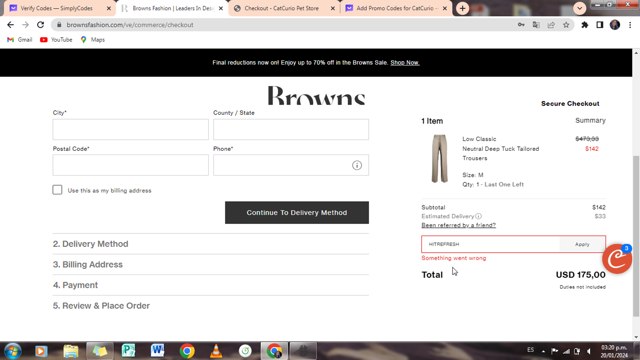The image size is (640, 360).
Task: Open Sticky Notes from taskbar
Action: pyautogui.click(x=99, y=351)
